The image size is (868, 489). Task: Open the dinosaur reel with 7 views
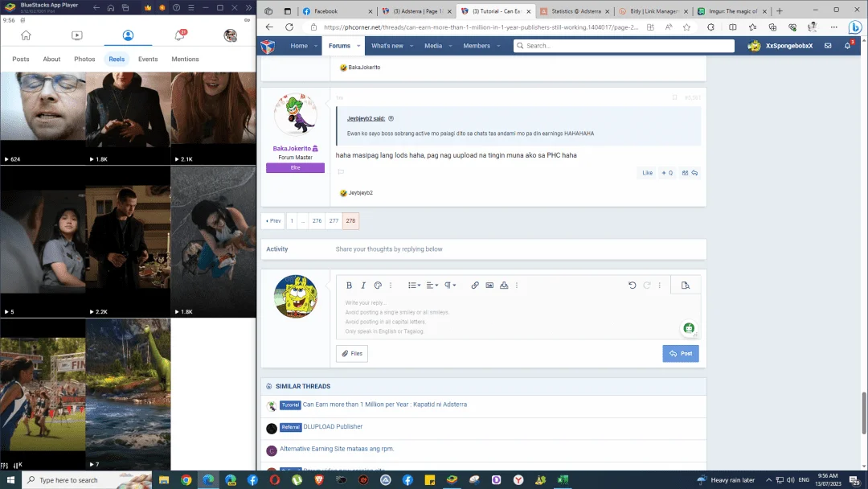128,394
